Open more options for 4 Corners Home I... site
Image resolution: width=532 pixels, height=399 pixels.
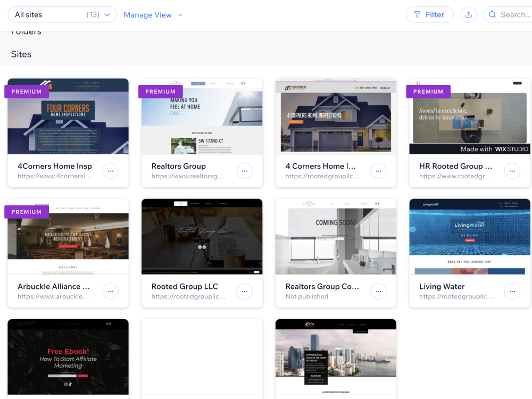point(378,171)
